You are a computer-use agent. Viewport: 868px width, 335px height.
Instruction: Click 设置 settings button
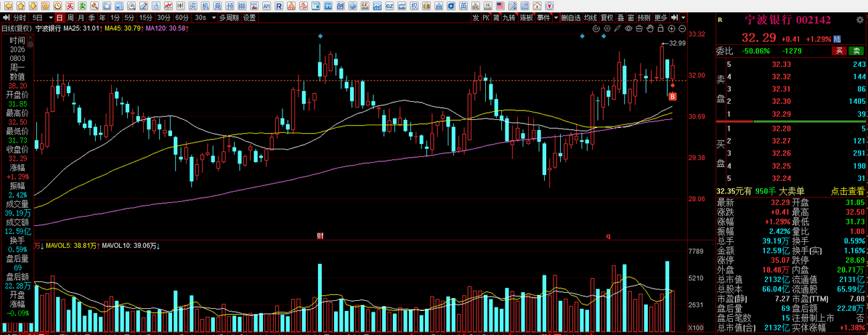click(x=250, y=17)
